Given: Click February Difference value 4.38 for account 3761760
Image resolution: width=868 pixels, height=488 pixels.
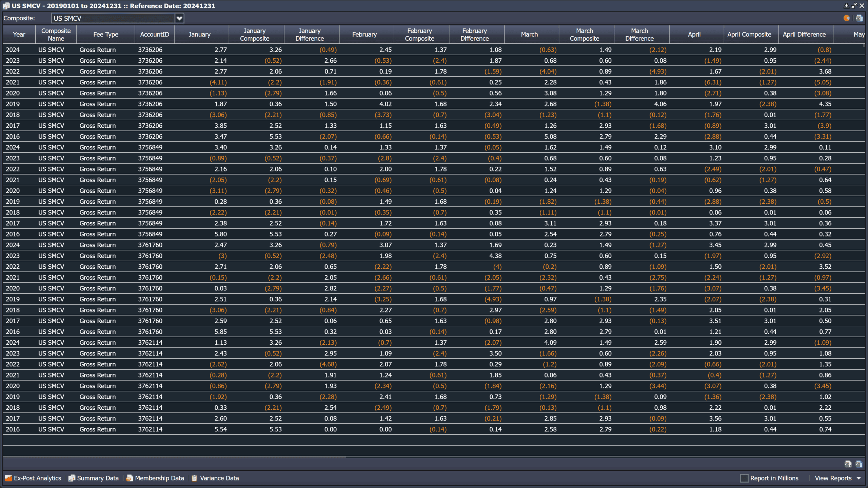Looking at the screenshot, I should coord(495,256).
